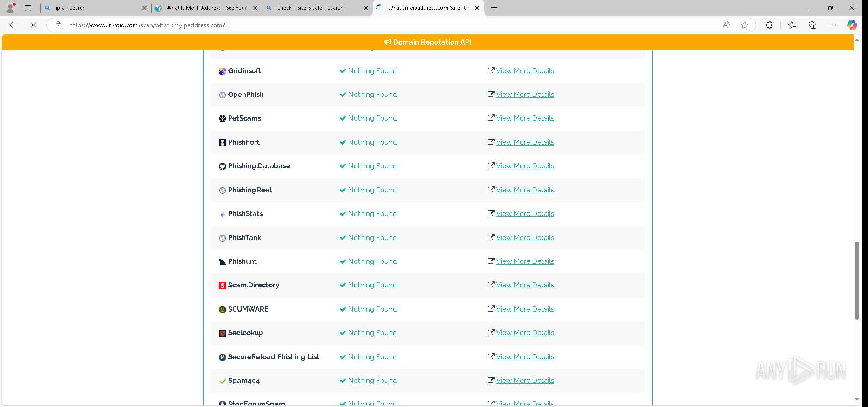This screenshot has height=407, width=868.
Task: Click the SCUMWARE engine icon
Action: 223,310
